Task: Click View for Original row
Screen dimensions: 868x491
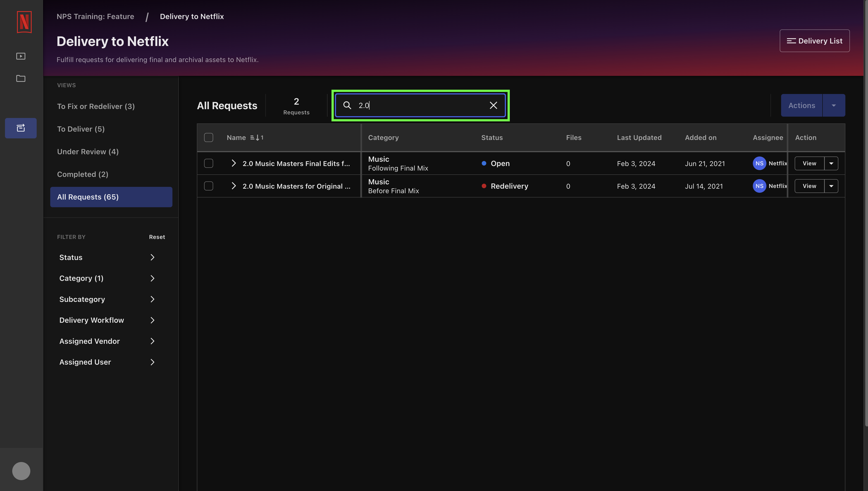Action: point(809,186)
